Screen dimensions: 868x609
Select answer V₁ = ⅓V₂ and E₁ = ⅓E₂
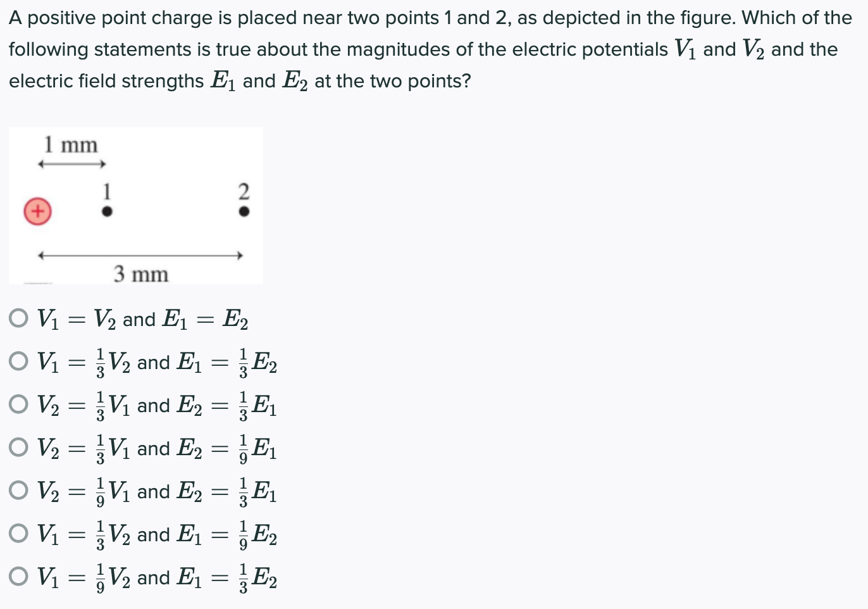(18, 361)
